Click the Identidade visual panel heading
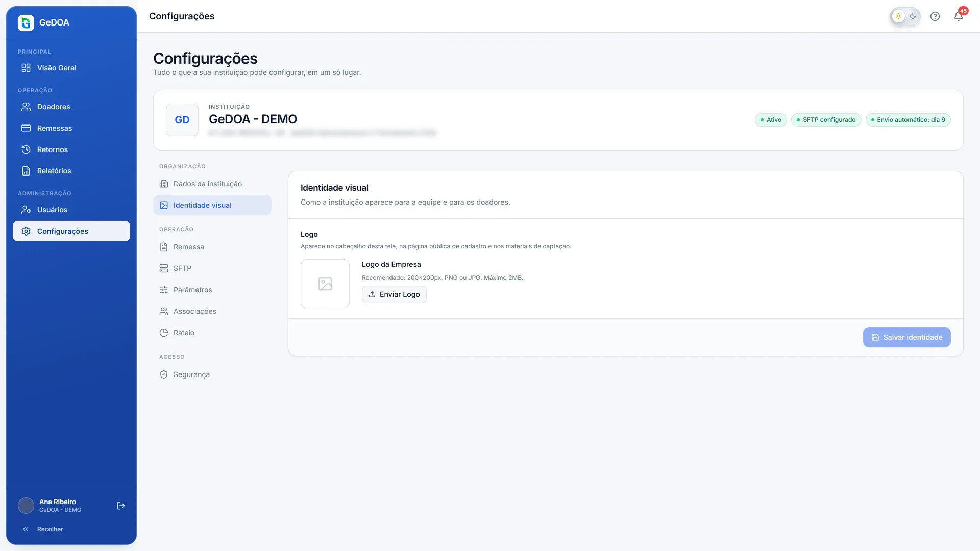 coord(334,188)
